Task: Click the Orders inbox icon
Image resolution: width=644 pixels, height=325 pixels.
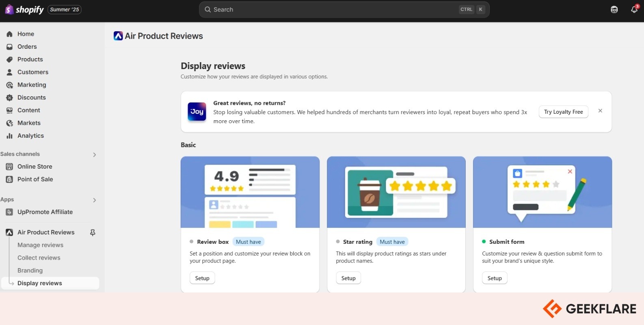Action: tap(9, 47)
